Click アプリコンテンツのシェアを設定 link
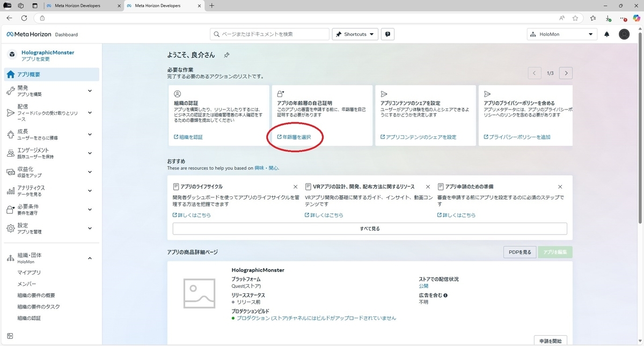The height and width of the screenshot is (346, 644). click(418, 137)
